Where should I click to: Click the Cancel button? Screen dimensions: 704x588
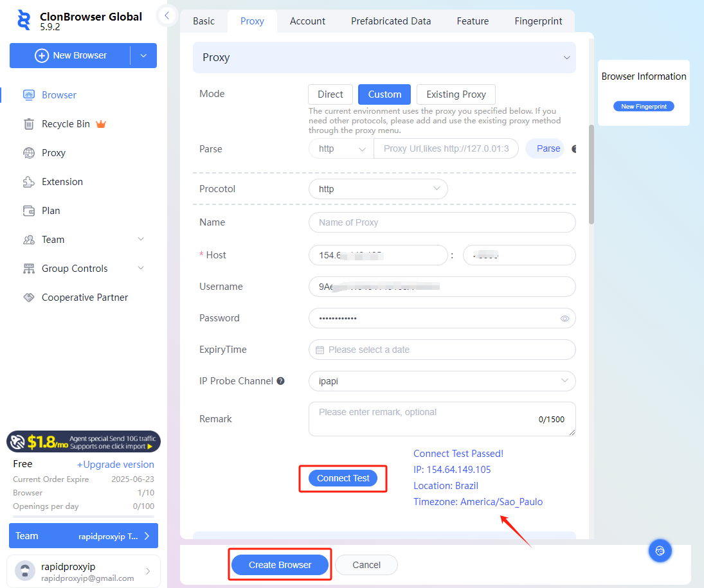tap(366, 565)
